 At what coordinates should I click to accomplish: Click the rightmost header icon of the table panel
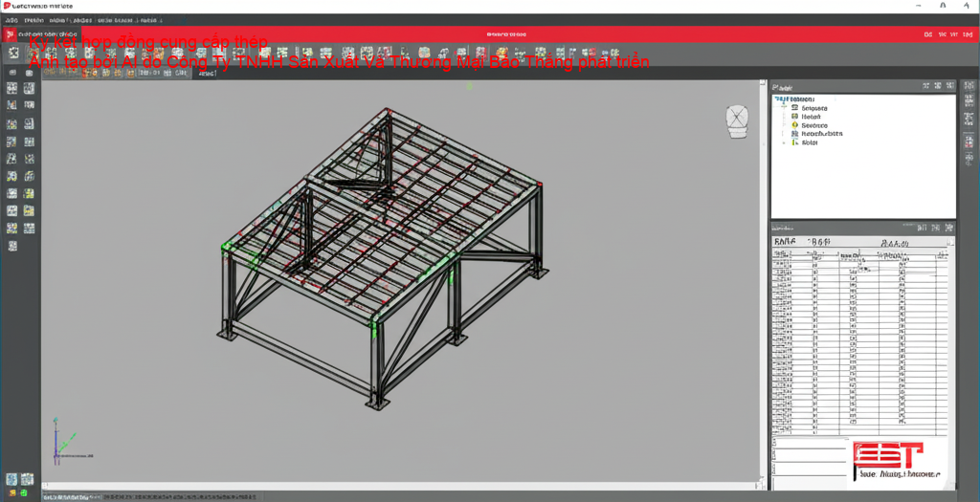click(x=949, y=228)
